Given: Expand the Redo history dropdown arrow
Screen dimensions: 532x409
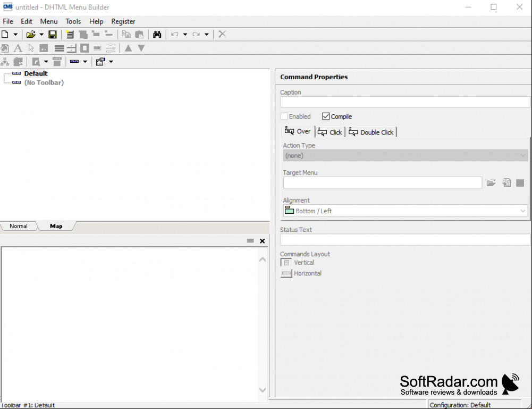Looking at the screenshot, I should click(x=206, y=34).
